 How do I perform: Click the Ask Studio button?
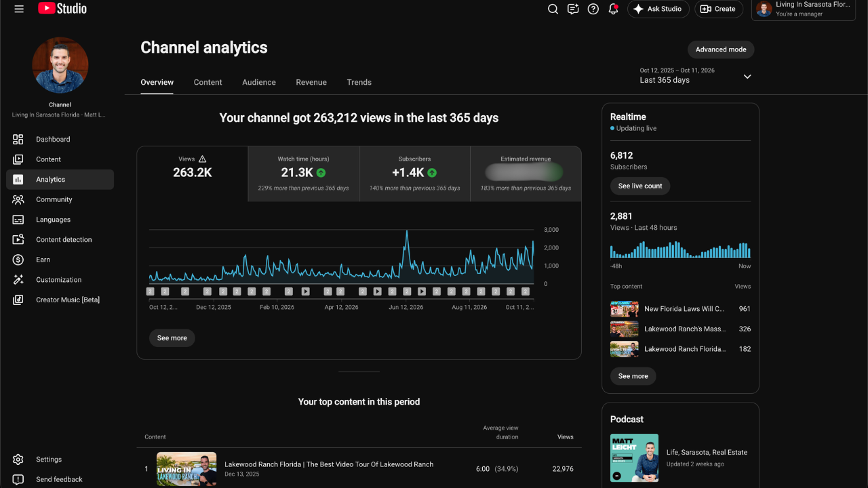pos(658,9)
